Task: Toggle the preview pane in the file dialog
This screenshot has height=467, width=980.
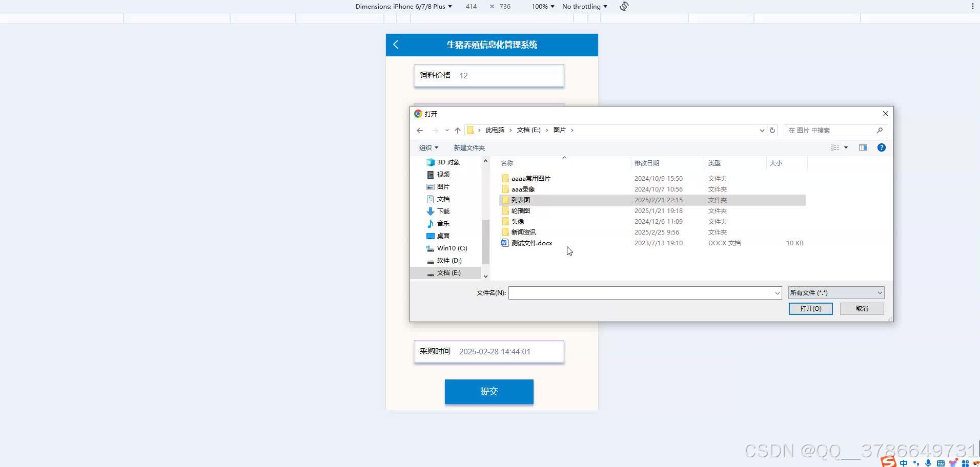Action: (863, 147)
